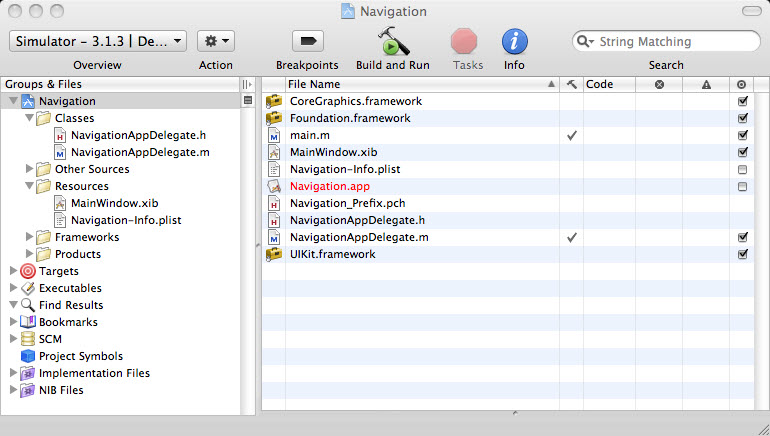Click the NIB Files smart folder icon
Viewport: 770px width, 436px height.
coord(28,390)
